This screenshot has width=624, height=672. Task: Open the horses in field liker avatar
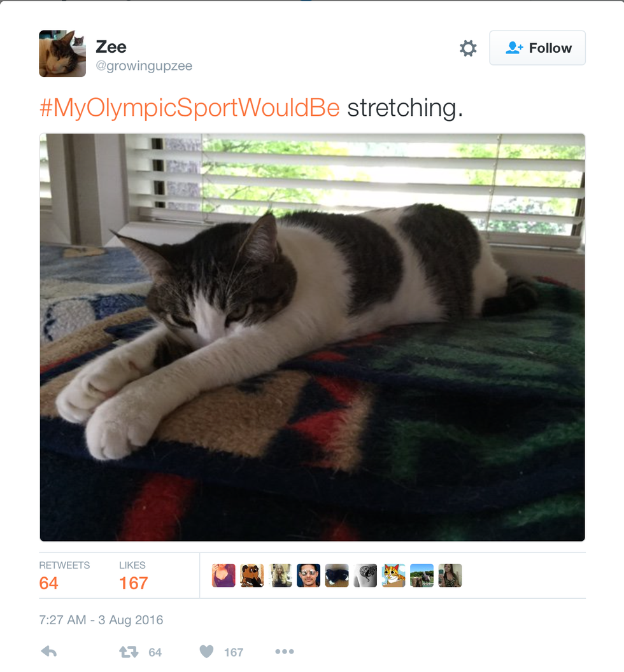(x=422, y=575)
